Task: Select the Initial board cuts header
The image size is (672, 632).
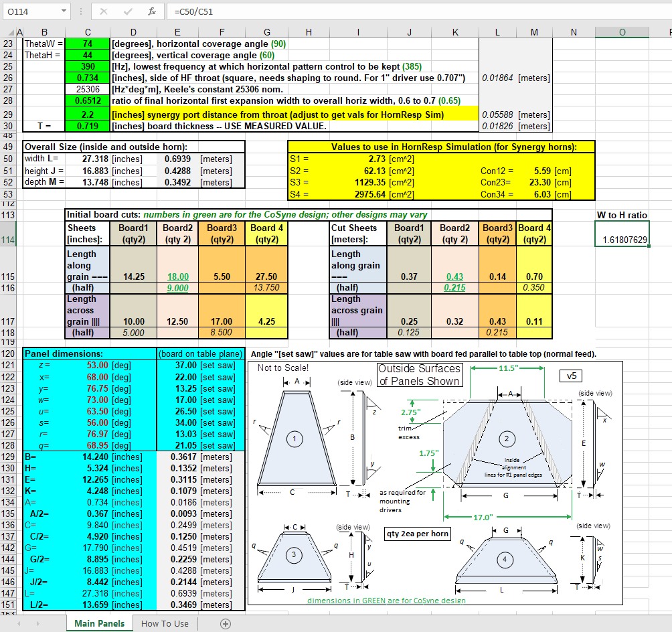Action: point(308,215)
